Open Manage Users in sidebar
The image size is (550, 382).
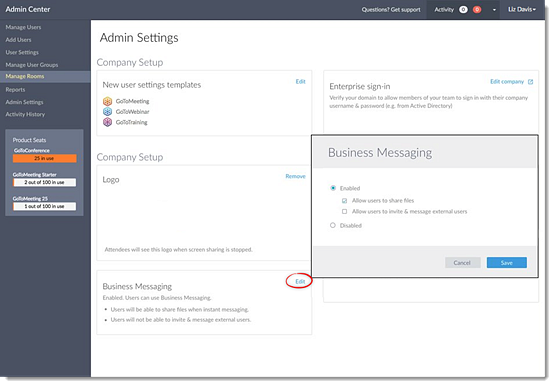pos(23,27)
